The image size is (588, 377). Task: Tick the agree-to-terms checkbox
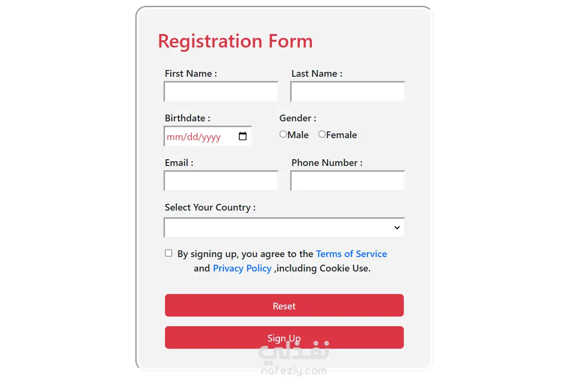point(168,253)
